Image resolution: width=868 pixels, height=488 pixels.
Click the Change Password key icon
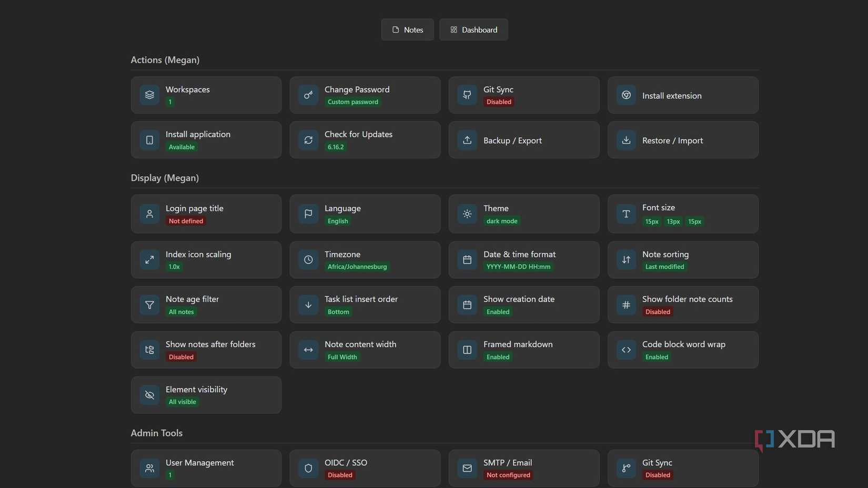(308, 95)
